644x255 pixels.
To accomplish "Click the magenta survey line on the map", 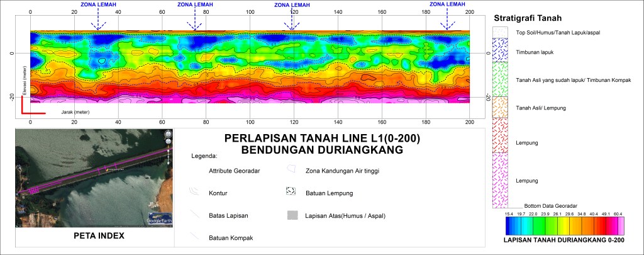I will (94, 171).
